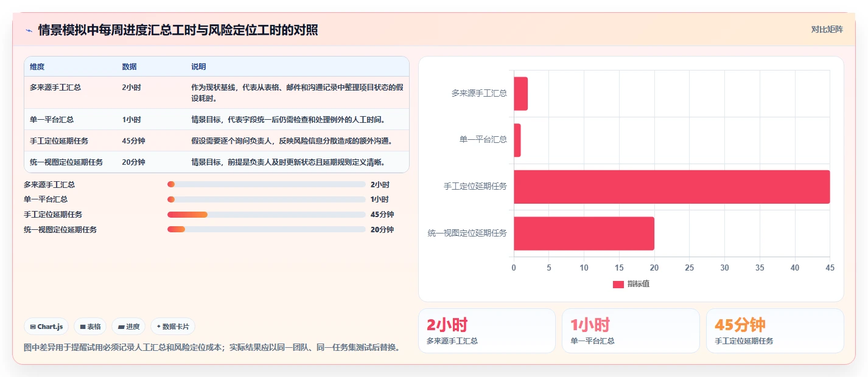Select the 手工定位延期任务 table cell

(59, 141)
